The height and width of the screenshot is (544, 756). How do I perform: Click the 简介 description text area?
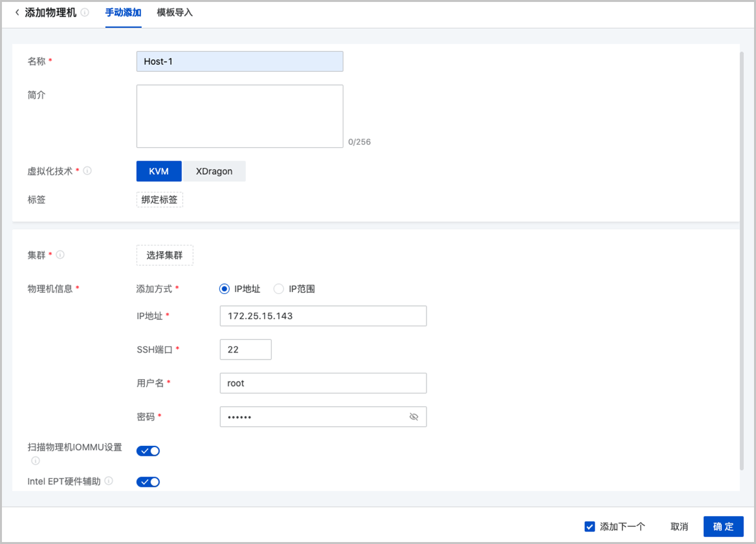click(x=239, y=116)
